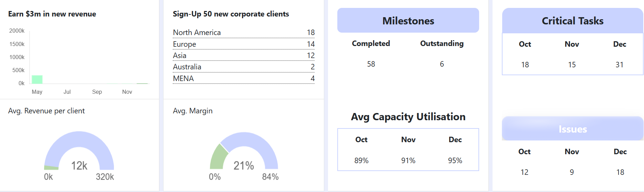The image size is (644, 192).
Task: Click the Oct capacity utilisation 89%
Action: pos(361,161)
